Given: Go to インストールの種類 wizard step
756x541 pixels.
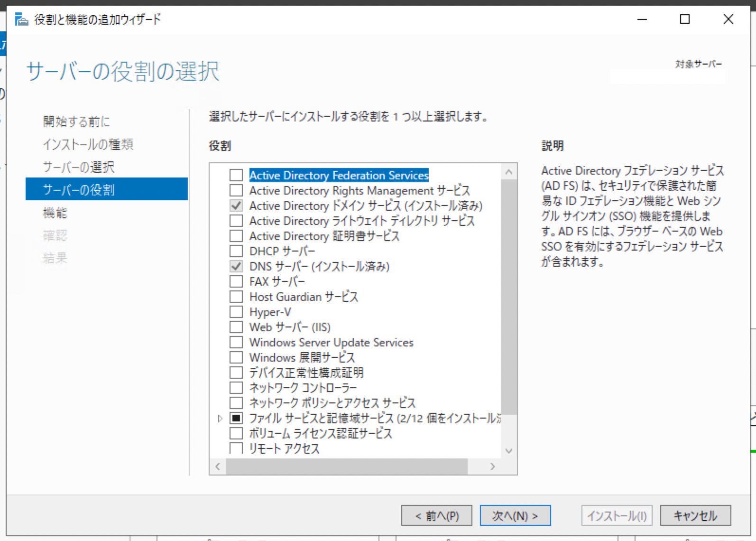Looking at the screenshot, I should point(88,144).
